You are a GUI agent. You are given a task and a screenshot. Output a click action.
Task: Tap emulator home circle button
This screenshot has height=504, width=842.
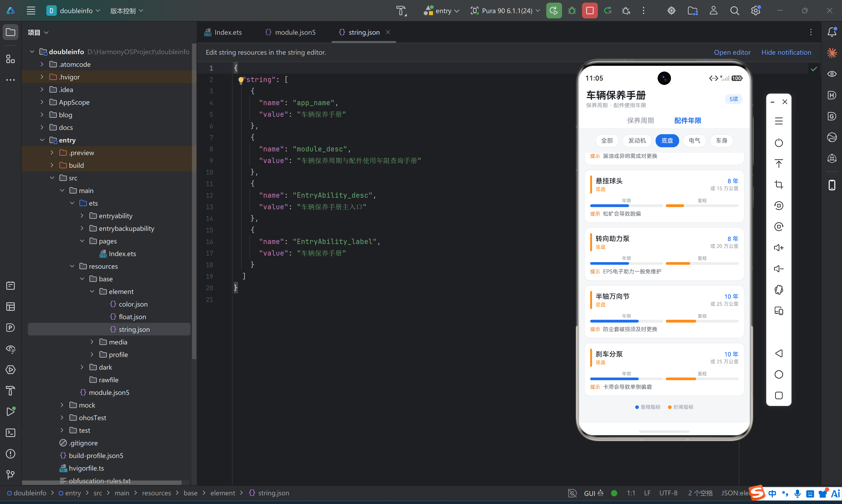click(779, 374)
